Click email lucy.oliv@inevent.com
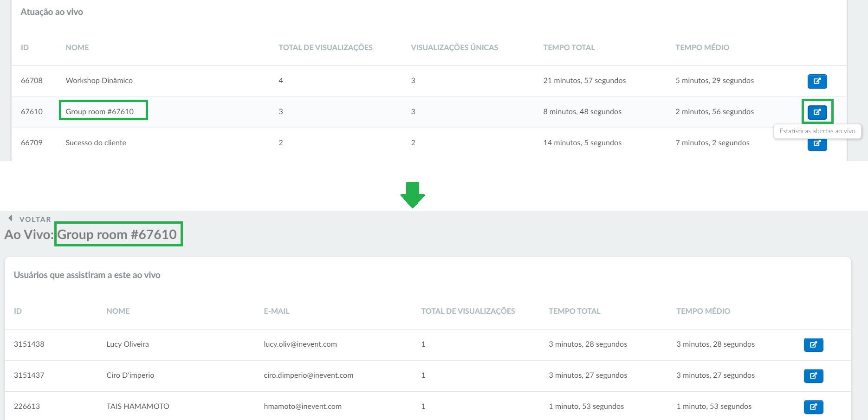This screenshot has height=420, width=868. pyautogui.click(x=300, y=344)
